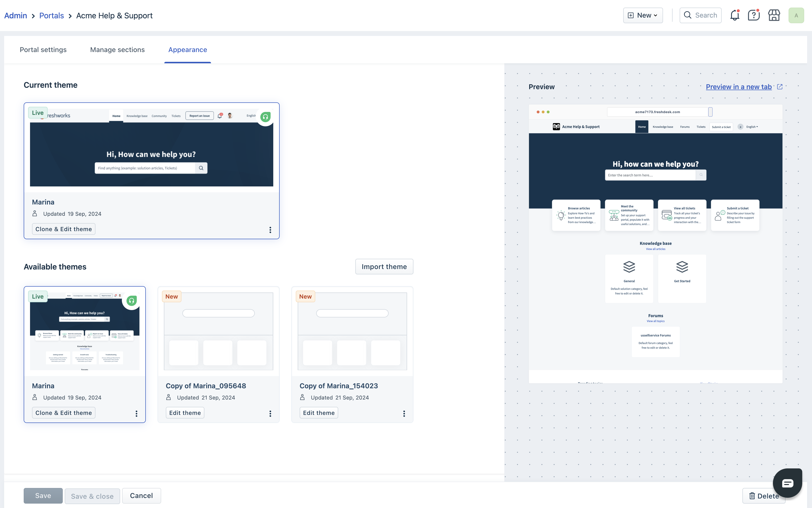Go to Portals breadcrumb link

(x=51, y=16)
